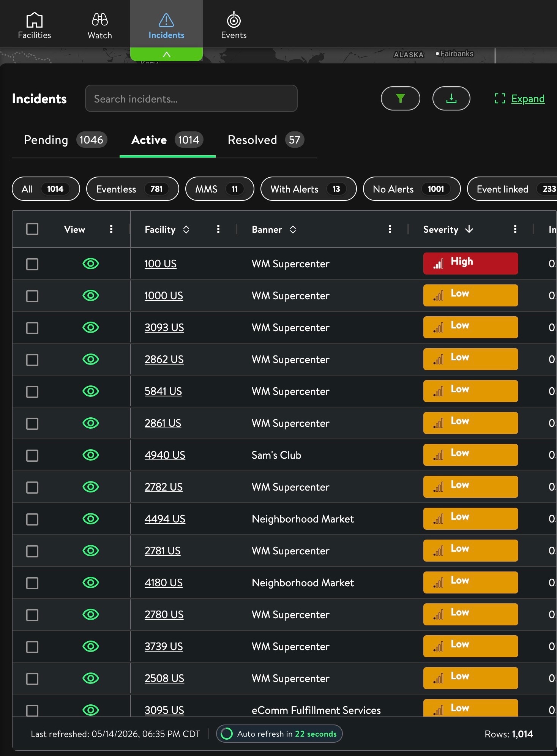View incident for 2780 US via eye icon
This screenshot has width=557, height=756.
coord(91,614)
